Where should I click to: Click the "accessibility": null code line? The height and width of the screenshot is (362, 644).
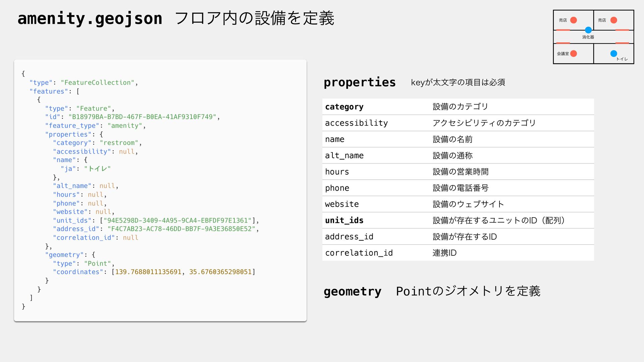[95, 152]
